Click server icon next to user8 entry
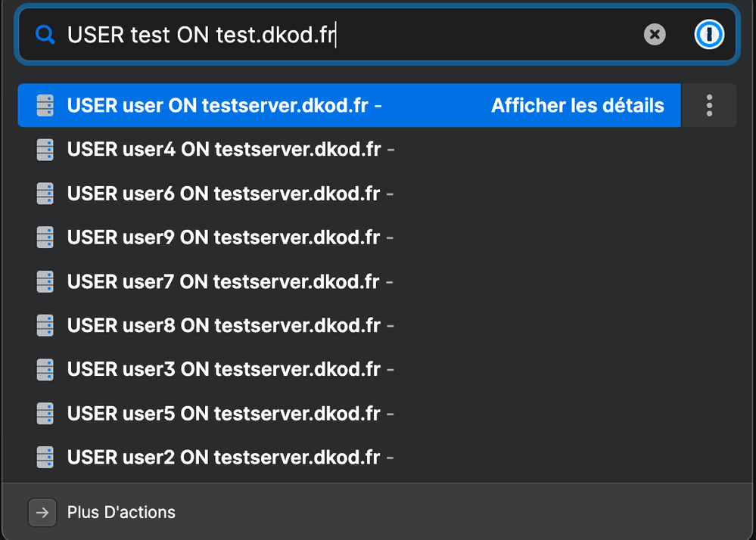The height and width of the screenshot is (540, 756). click(45, 326)
